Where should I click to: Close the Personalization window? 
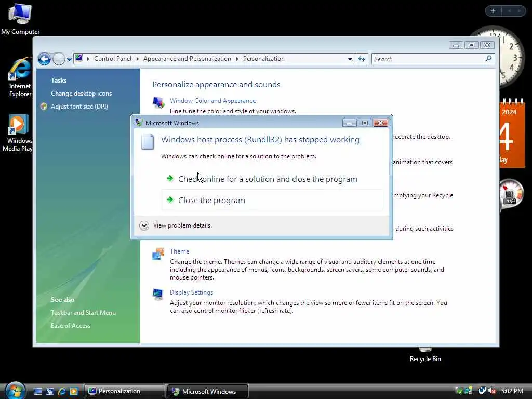tap(487, 45)
